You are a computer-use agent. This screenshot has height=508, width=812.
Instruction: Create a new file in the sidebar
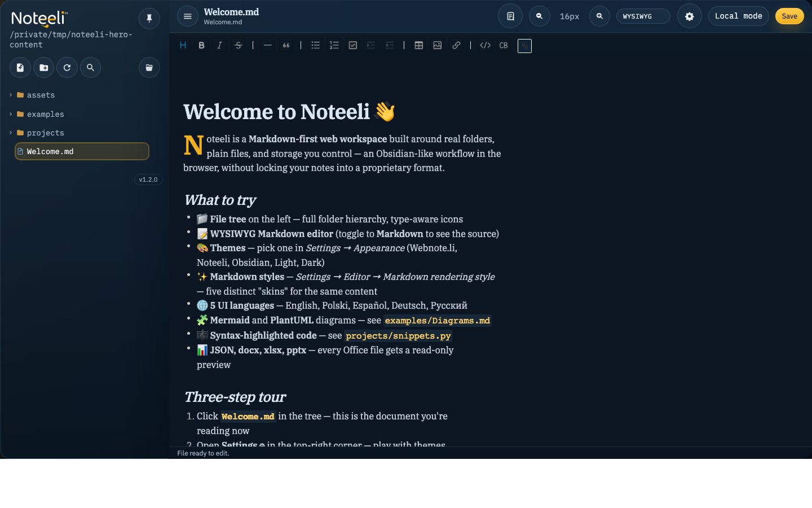pos(20,68)
